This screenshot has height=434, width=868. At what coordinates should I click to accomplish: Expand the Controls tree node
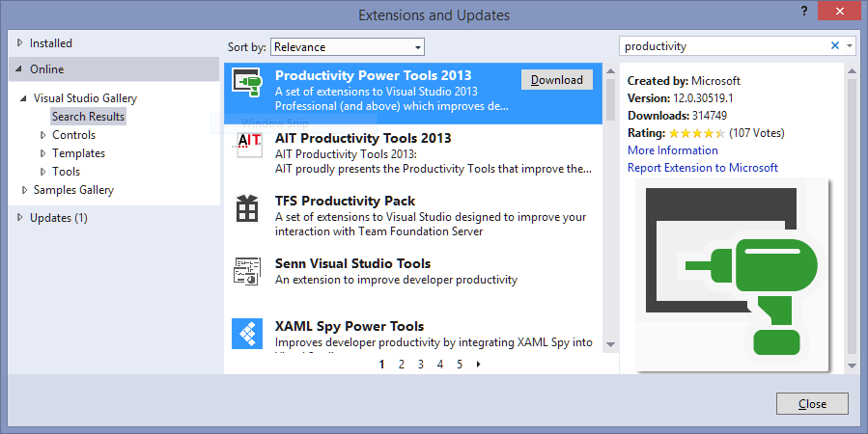42,135
